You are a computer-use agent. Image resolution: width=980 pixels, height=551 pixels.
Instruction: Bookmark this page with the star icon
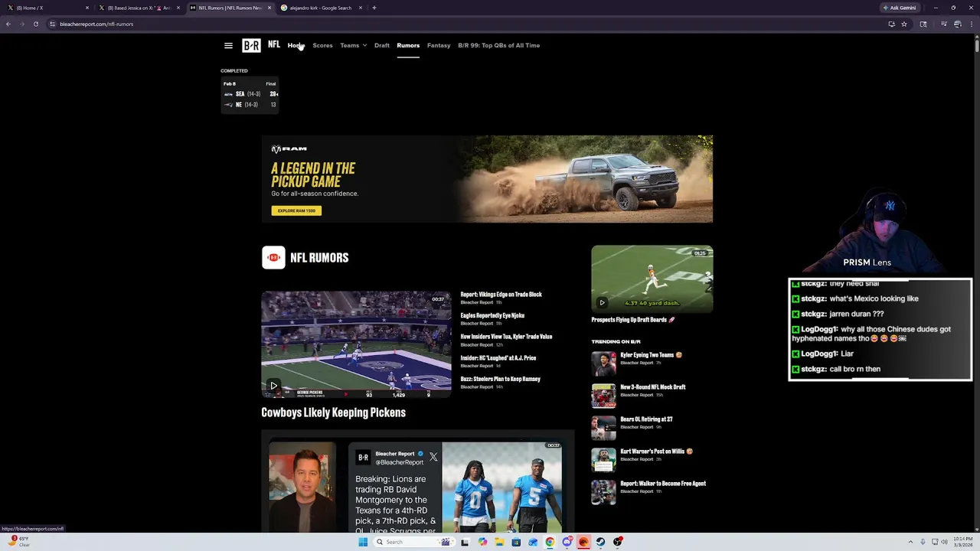904,24
